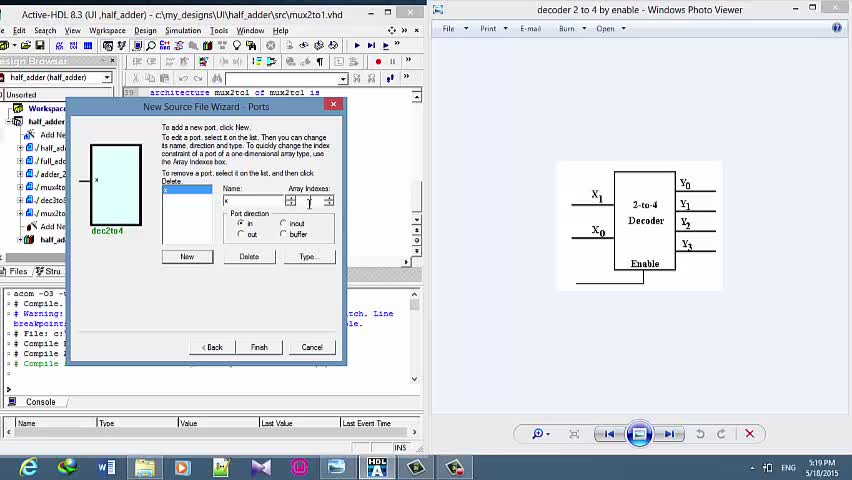Click the fit-to-window actual size icon

tap(574, 434)
